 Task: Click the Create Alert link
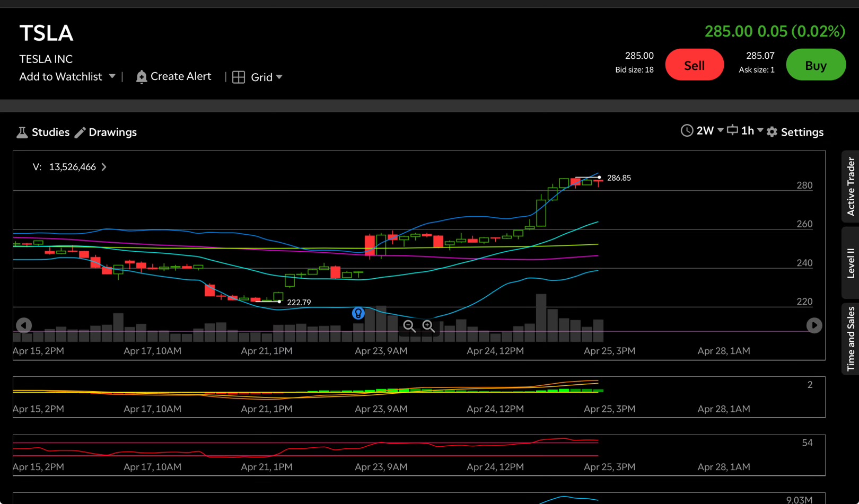(181, 76)
